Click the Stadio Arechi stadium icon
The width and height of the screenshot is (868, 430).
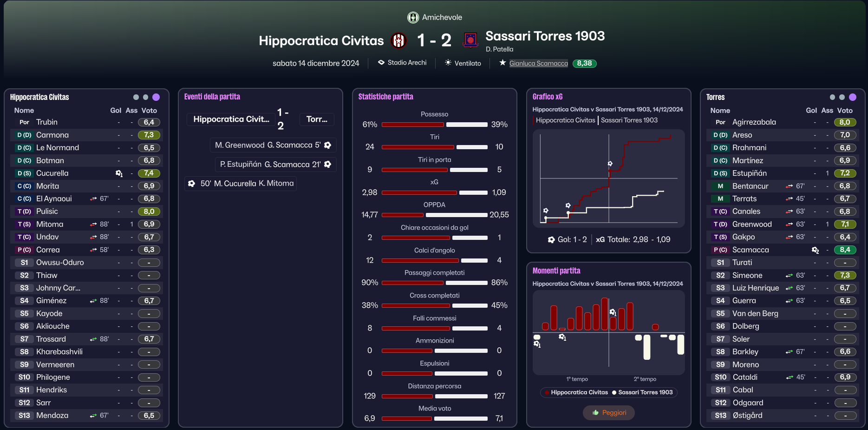point(381,62)
